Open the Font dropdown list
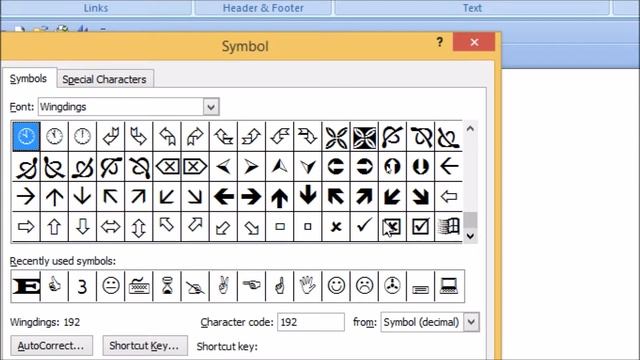 pos(211,107)
